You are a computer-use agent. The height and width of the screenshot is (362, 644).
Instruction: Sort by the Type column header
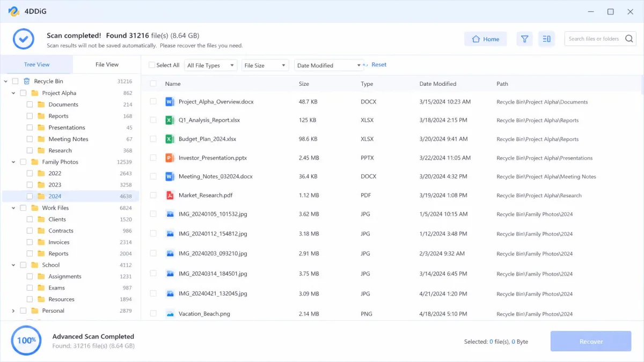[367, 84]
